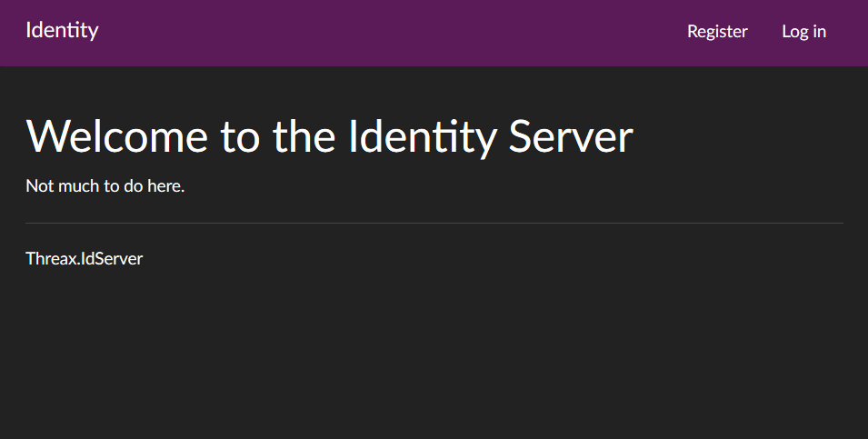This screenshot has height=439, width=868.
Task: Go home via the Identity brand link
Action: point(62,30)
